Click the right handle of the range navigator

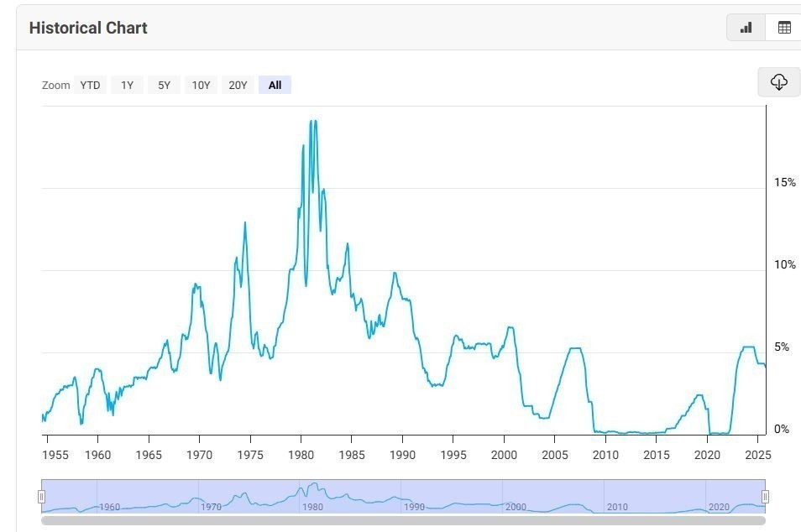(x=765, y=497)
